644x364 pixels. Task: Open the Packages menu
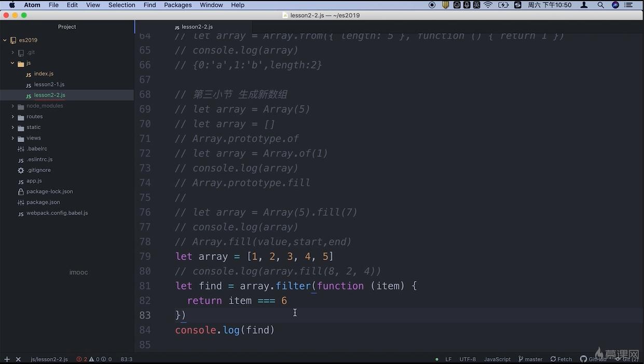point(178,5)
